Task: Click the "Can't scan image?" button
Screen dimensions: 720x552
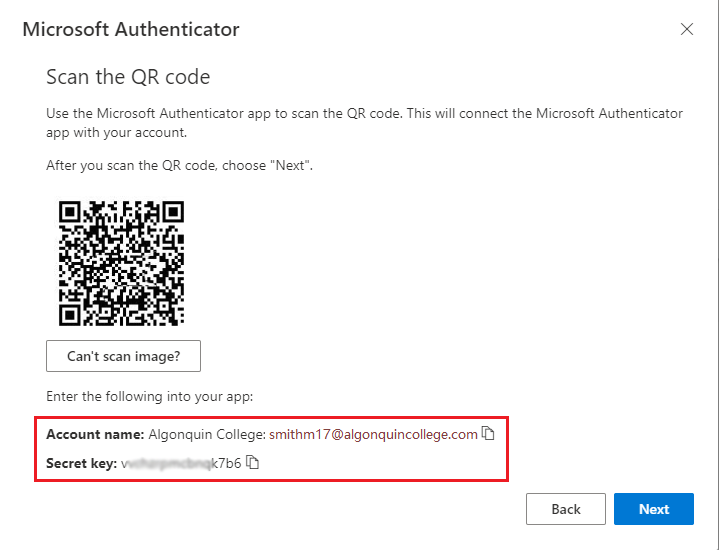Action: pyautogui.click(x=123, y=355)
